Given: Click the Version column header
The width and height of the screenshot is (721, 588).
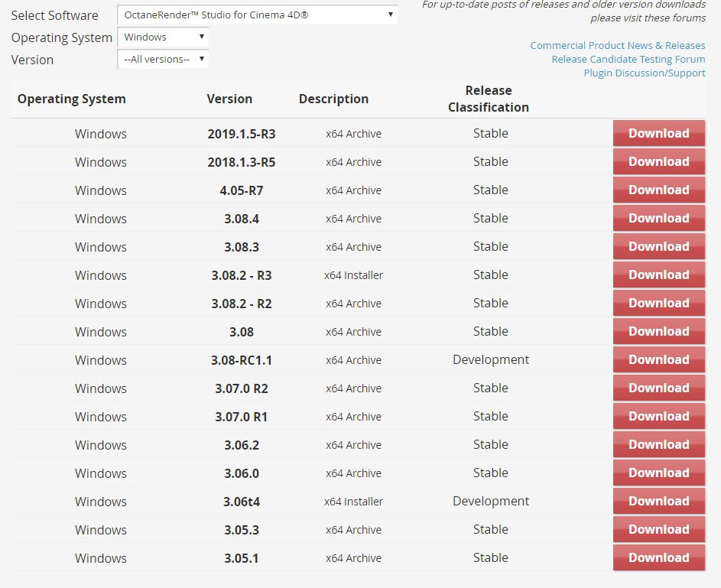Looking at the screenshot, I should [x=229, y=99].
